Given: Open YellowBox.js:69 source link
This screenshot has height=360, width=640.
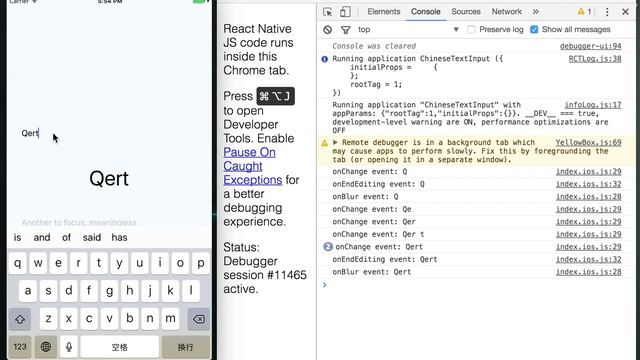Looking at the screenshot, I should 589,142.
